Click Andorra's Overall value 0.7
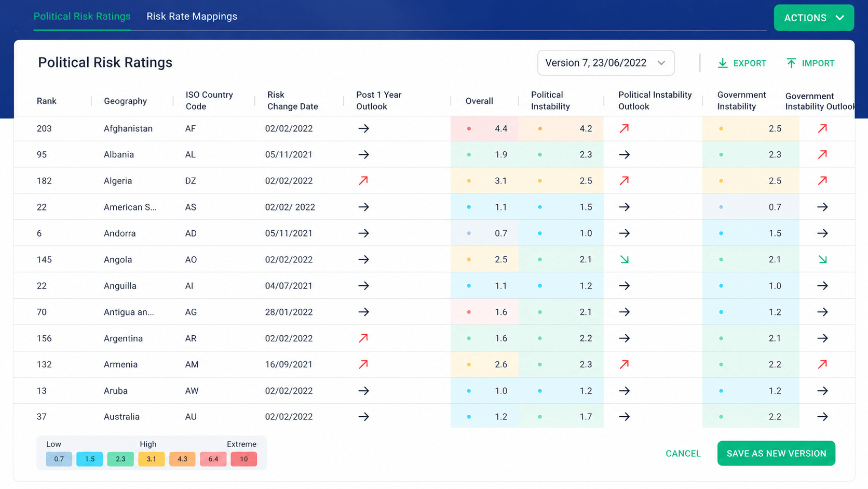 [501, 233]
